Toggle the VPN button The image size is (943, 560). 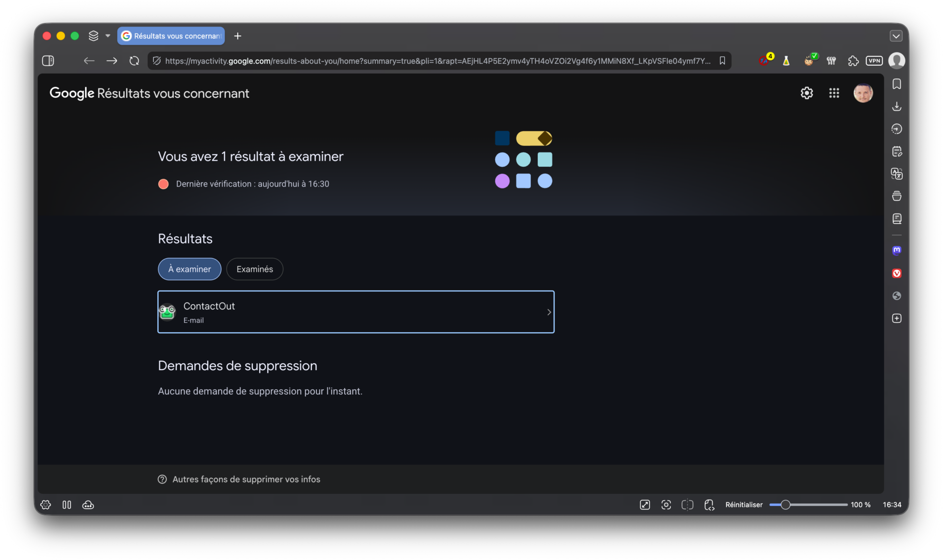874,61
